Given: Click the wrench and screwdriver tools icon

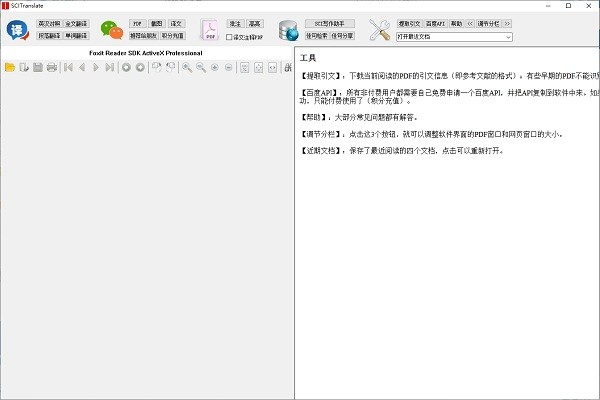Looking at the screenshot, I should point(380,29).
